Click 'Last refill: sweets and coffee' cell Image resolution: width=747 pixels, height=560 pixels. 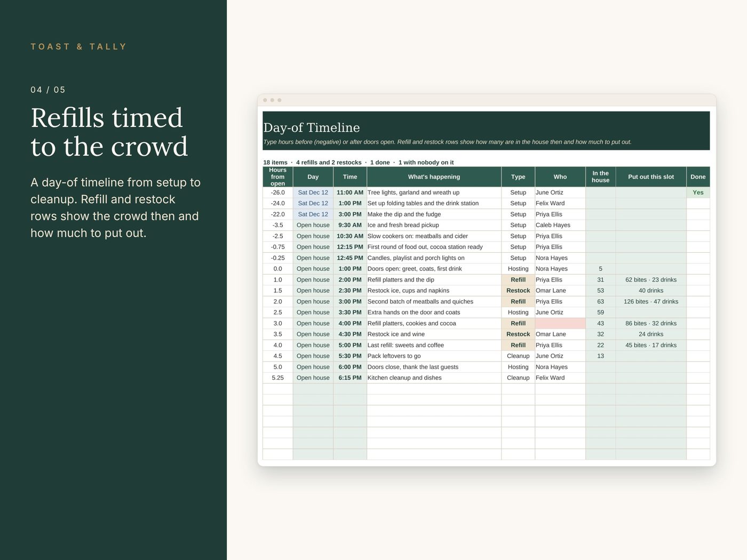tap(434, 346)
